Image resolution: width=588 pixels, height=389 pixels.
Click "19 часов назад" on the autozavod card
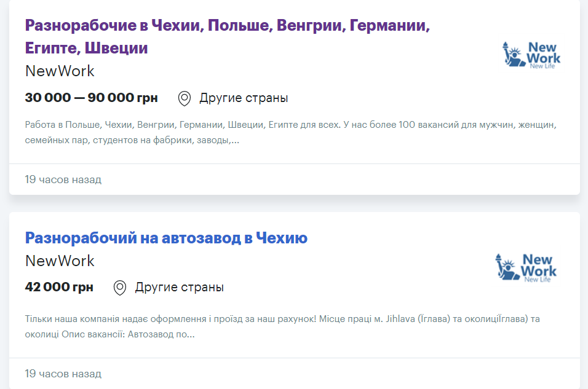point(63,374)
